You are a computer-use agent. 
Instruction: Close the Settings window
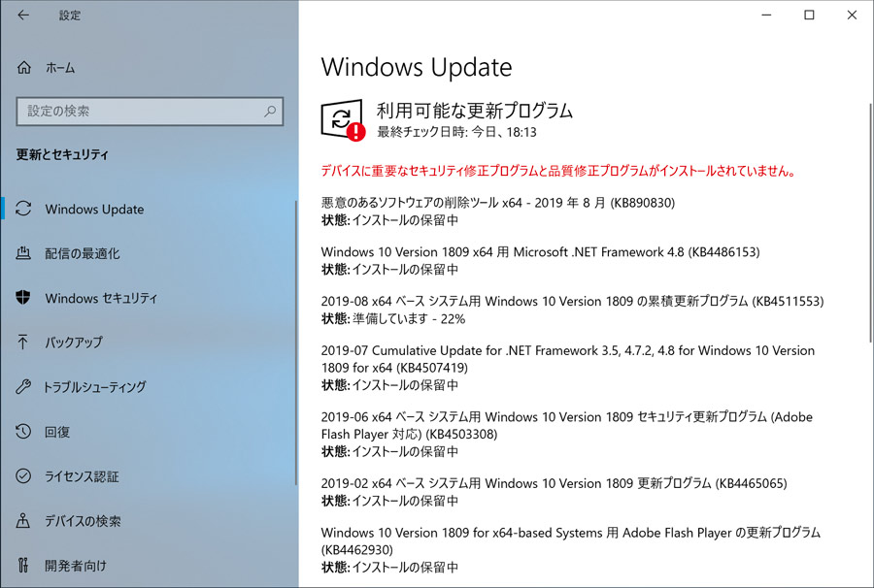[852, 15]
